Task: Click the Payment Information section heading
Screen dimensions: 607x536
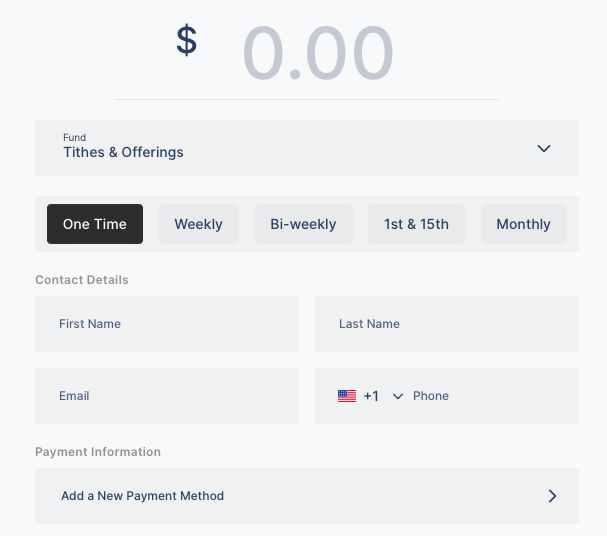Action: click(98, 452)
